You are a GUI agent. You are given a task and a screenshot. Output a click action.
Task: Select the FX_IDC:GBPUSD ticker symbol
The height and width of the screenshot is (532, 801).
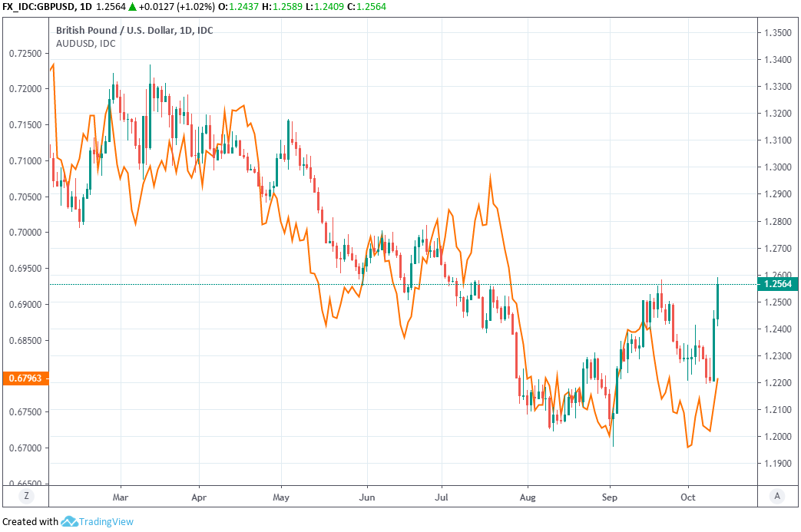click(x=38, y=7)
